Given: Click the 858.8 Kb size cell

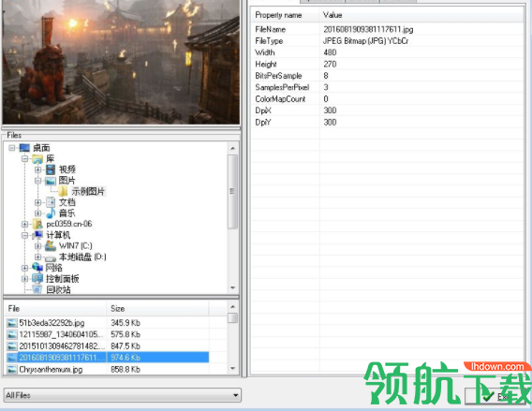Looking at the screenshot, I should [x=126, y=369].
